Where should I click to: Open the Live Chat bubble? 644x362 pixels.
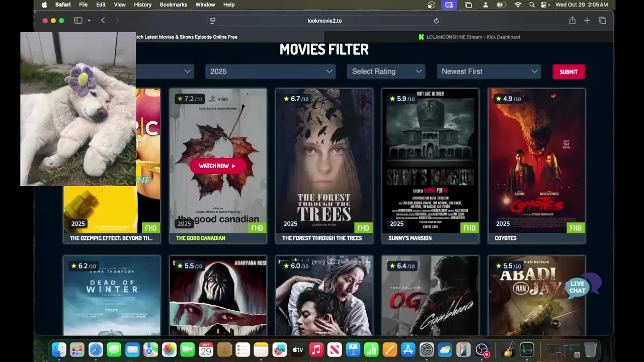point(583,287)
